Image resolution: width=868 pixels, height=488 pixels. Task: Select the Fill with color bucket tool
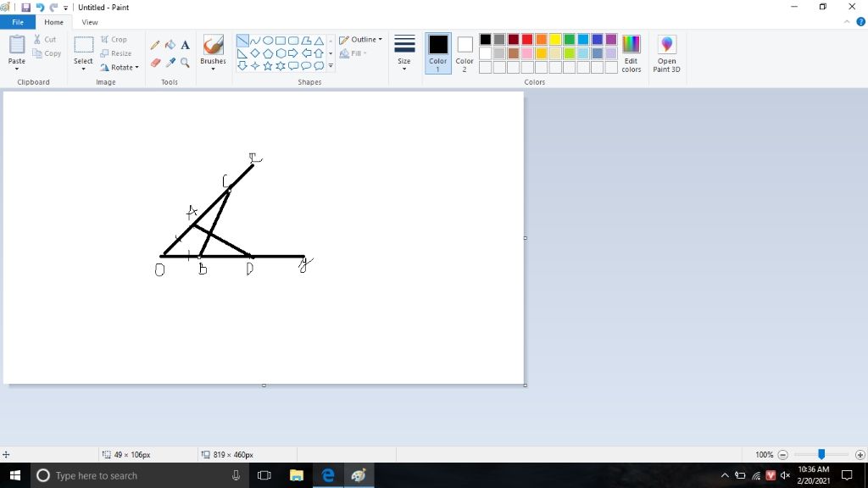click(x=170, y=45)
